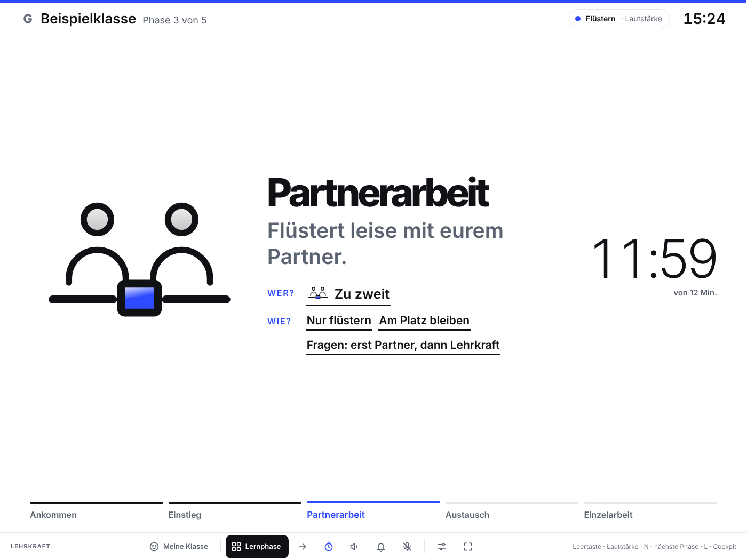
Task: Click the 11:59 countdown timer
Action: (655, 259)
